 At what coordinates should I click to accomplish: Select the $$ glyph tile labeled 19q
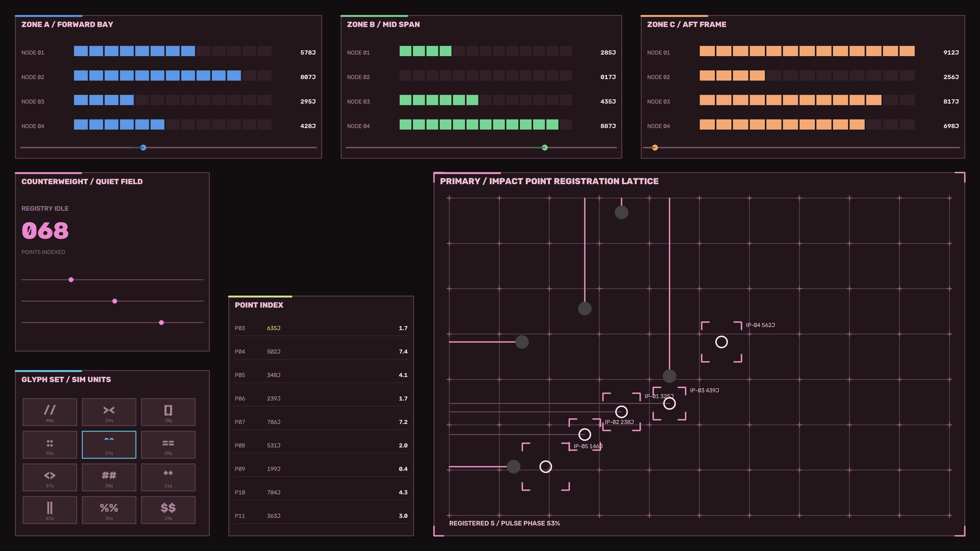(168, 510)
